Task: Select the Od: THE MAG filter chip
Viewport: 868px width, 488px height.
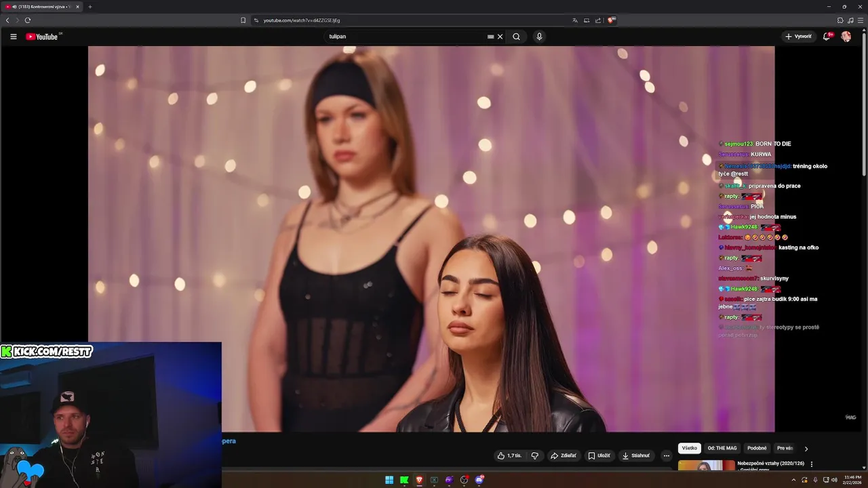Action: click(722, 448)
